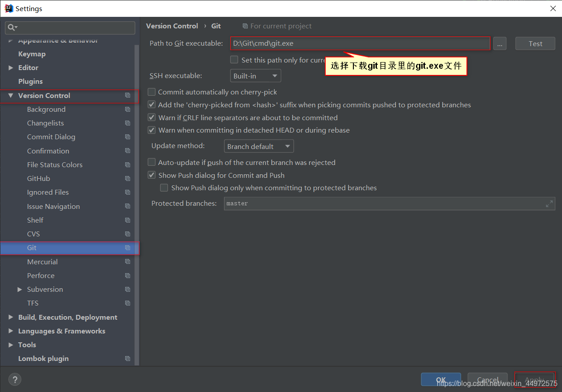Click the project-scope icon beside Lombok plugin

[x=128, y=358]
